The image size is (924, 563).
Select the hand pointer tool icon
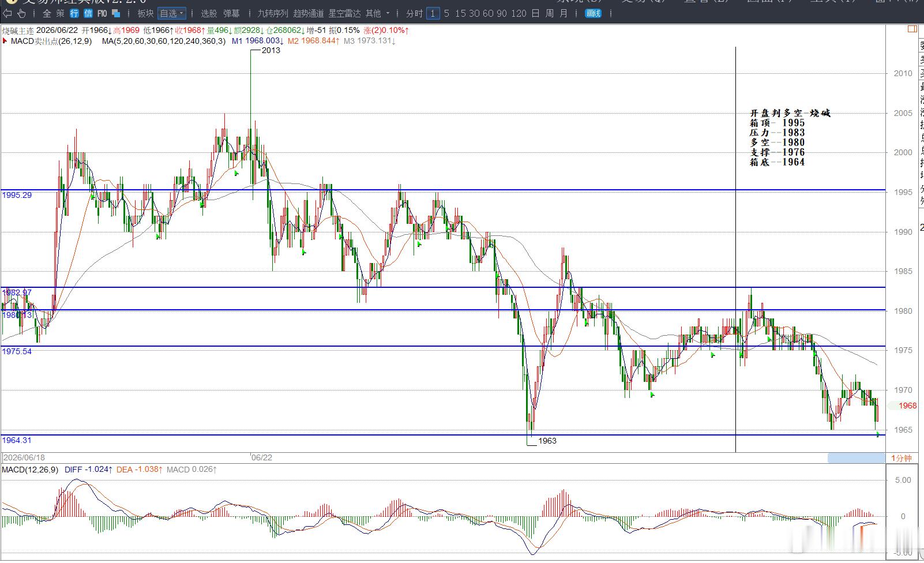click(x=22, y=13)
